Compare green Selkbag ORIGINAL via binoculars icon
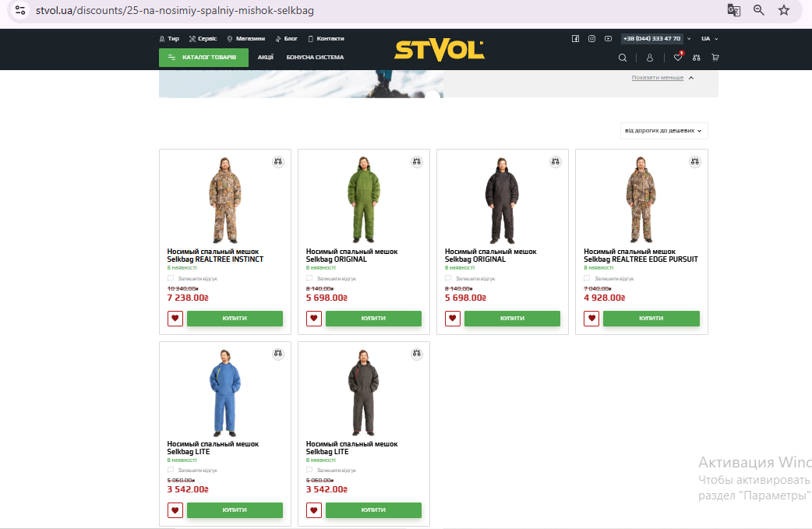This screenshot has height=529, width=812. (417, 161)
